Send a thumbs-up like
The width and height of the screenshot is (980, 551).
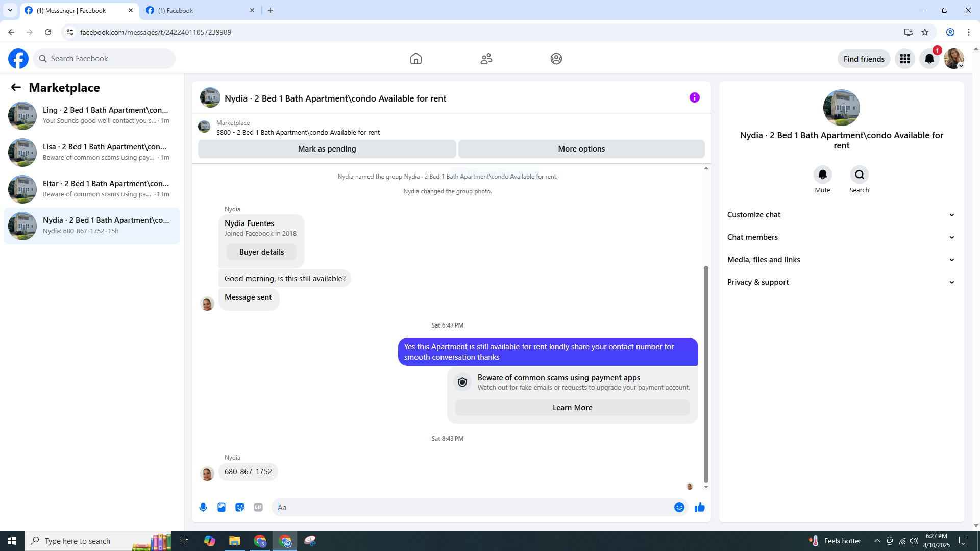(699, 507)
